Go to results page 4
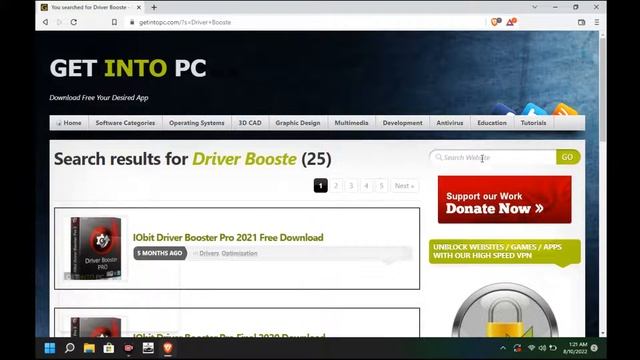The height and width of the screenshot is (360, 640). point(366,186)
